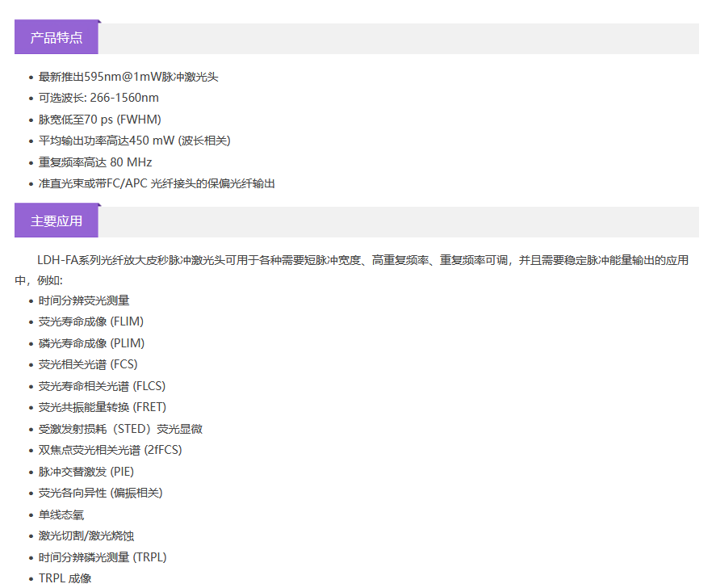Click the 磷光寿命成像 (PLIM) entry
Viewport: 712px width, 588px height.
click(91, 343)
